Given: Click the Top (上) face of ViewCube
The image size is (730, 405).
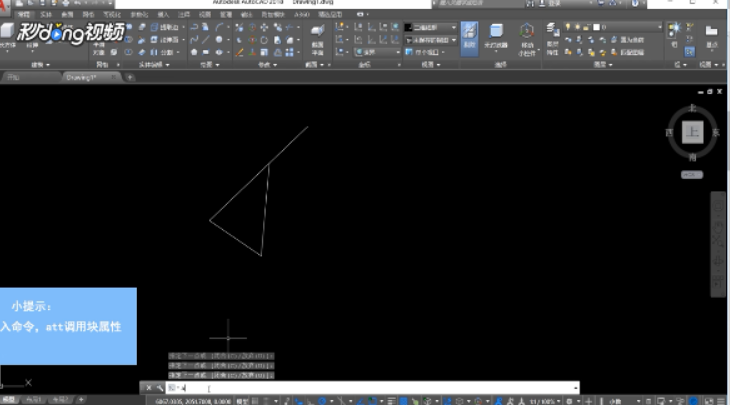Looking at the screenshot, I should coord(692,132).
